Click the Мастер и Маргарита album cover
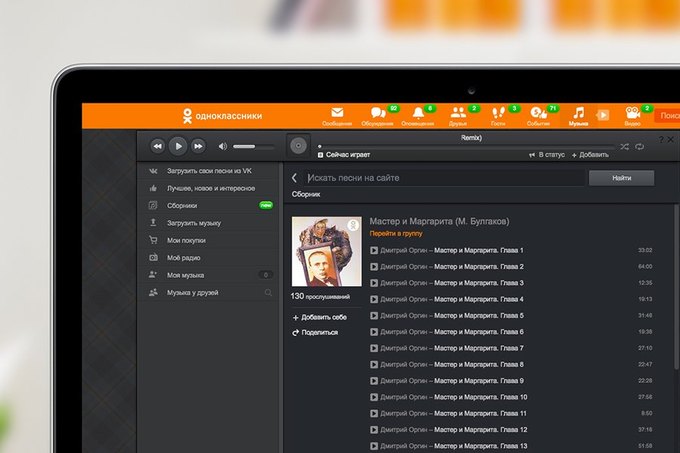680x453 pixels. point(327,251)
